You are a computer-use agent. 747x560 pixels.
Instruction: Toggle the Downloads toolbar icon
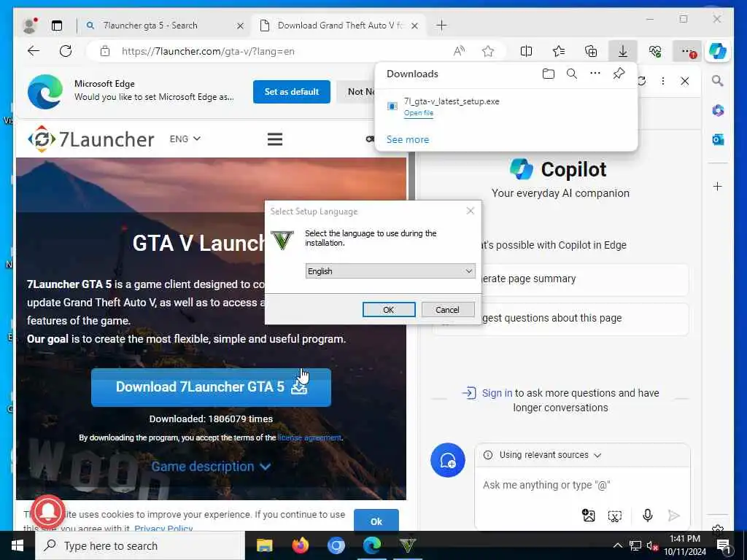(623, 51)
